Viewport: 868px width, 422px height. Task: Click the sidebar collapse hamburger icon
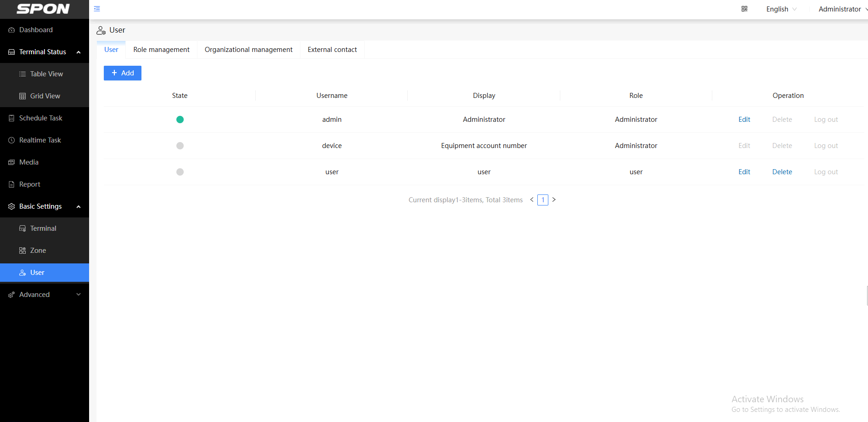pyautogui.click(x=97, y=9)
